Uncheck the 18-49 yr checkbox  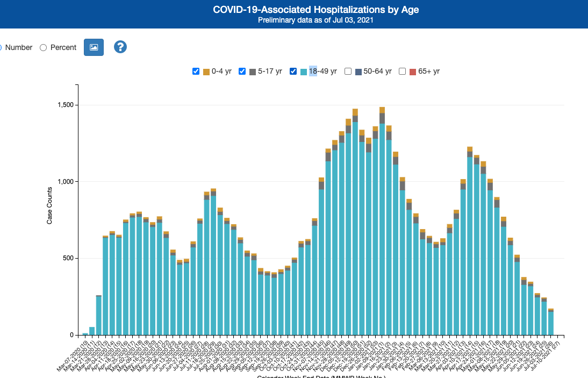(293, 72)
